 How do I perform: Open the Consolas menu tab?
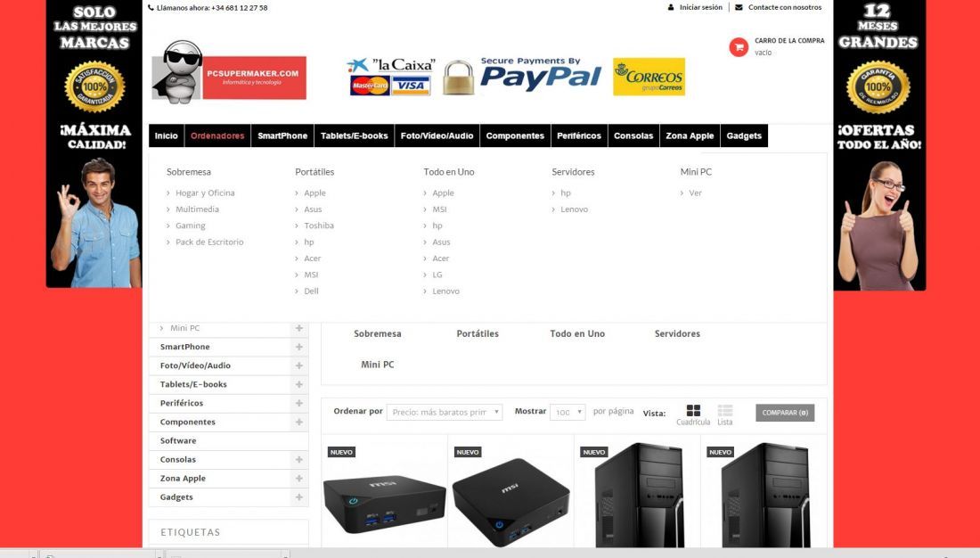pos(633,135)
